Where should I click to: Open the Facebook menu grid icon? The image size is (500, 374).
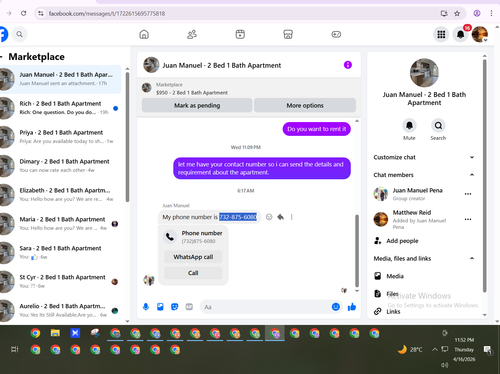click(441, 34)
